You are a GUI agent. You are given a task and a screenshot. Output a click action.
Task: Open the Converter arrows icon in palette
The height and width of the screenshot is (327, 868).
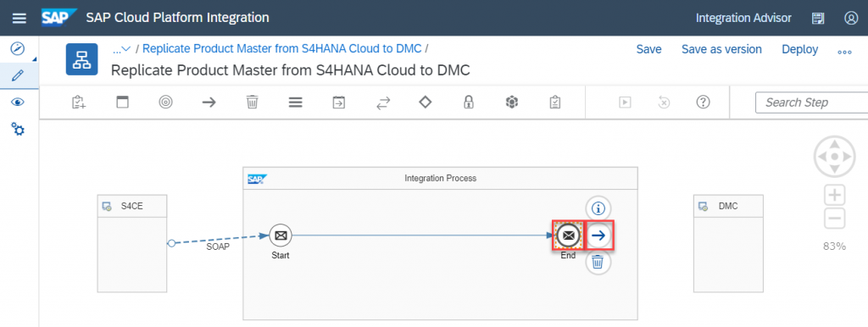click(x=383, y=103)
